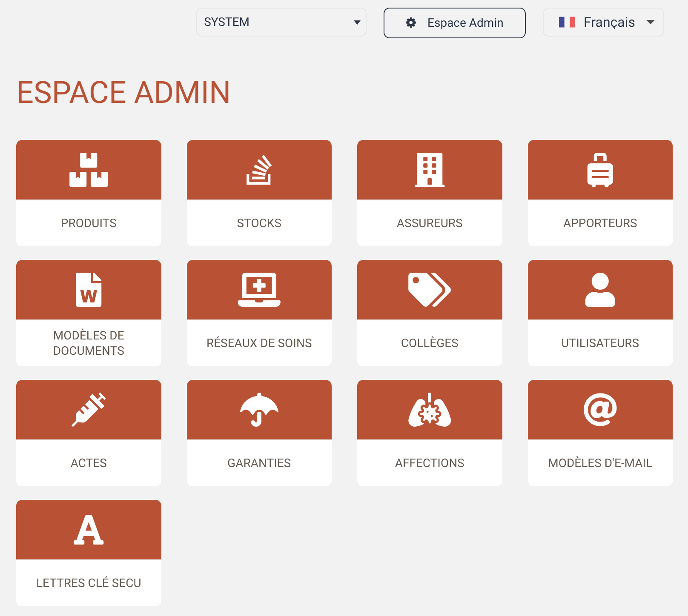
Task: Click the LETTRES CLÉ SECU label
Action: (89, 583)
